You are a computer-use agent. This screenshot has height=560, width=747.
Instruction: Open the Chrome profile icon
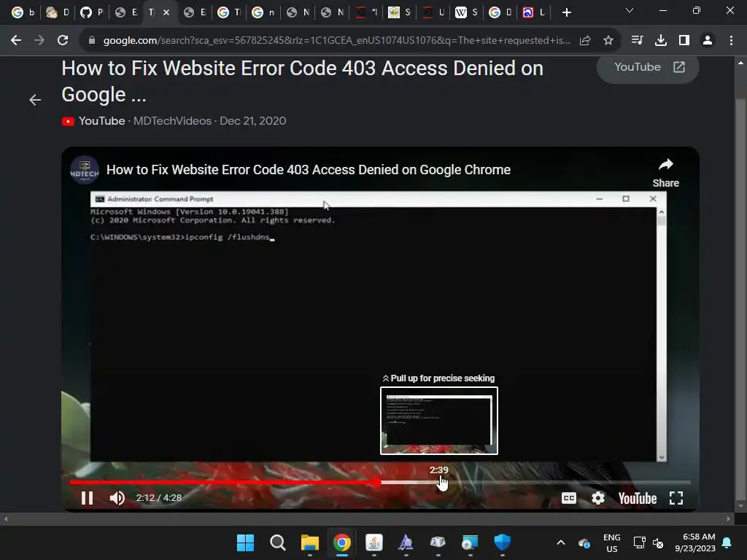click(x=708, y=41)
